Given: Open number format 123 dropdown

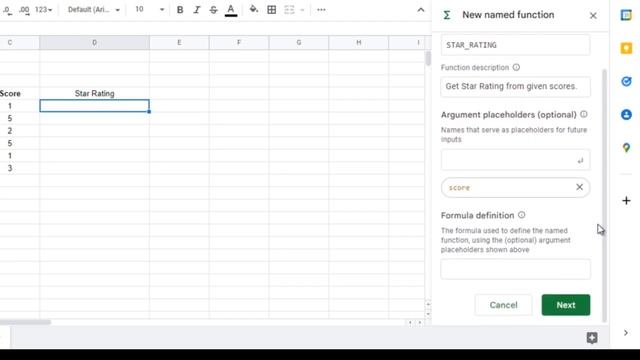Looking at the screenshot, I should (43, 10).
